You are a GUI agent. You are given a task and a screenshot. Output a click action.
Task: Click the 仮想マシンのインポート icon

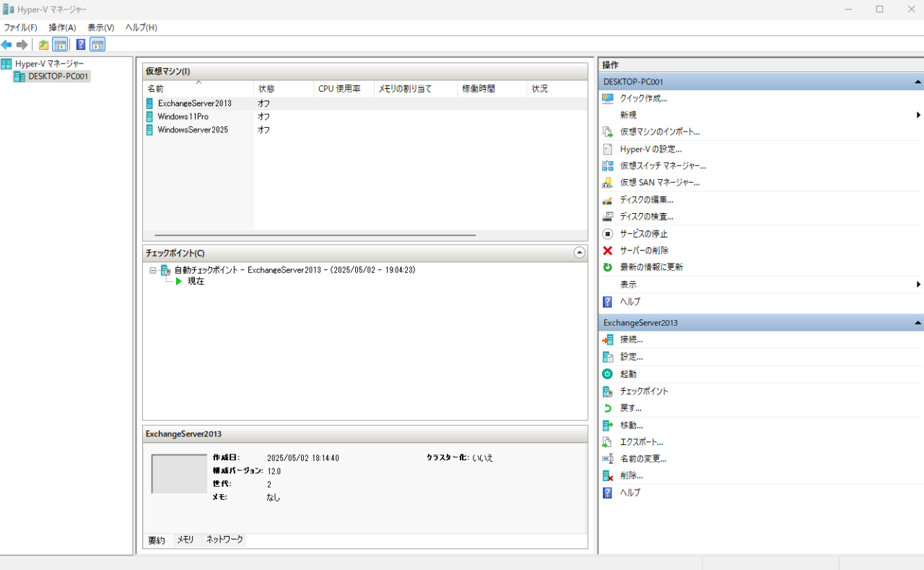pos(607,131)
